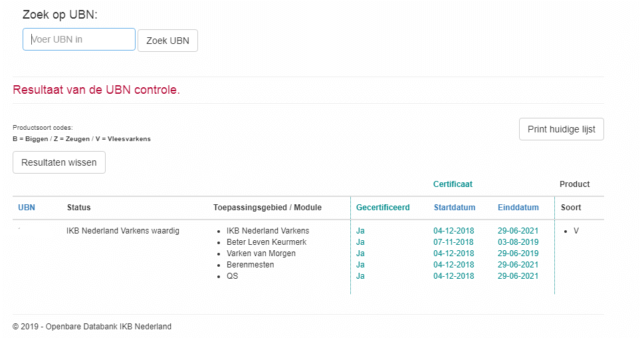
Task: Click 'Resultaat van de UBN controle.' heading
Action: coord(96,90)
